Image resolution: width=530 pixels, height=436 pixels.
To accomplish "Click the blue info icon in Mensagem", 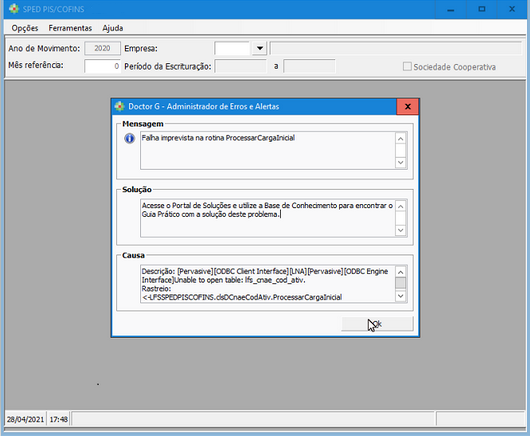I will pos(129,138).
